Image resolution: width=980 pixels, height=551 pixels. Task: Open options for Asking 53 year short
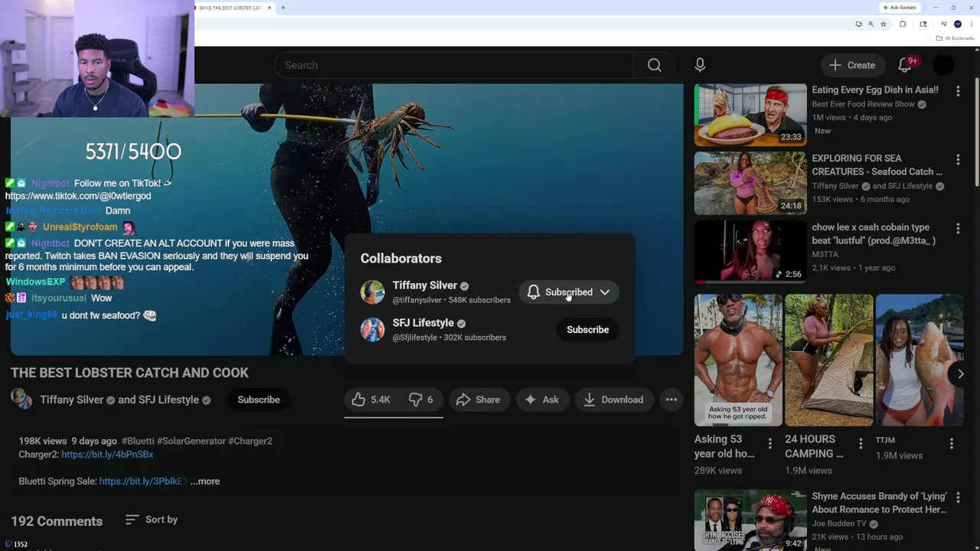pyautogui.click(x=770, y=444)
